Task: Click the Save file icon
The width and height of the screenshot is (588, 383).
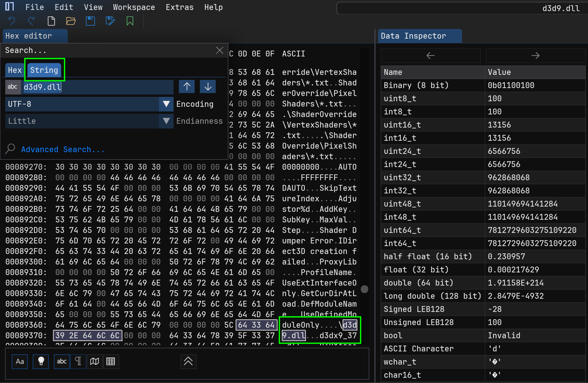Action: coord(90,21)
